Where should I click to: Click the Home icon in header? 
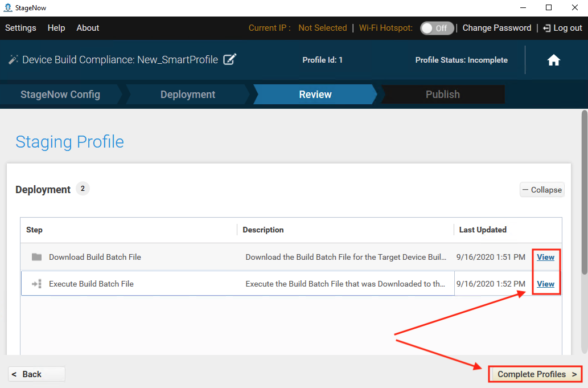[553, 60]
